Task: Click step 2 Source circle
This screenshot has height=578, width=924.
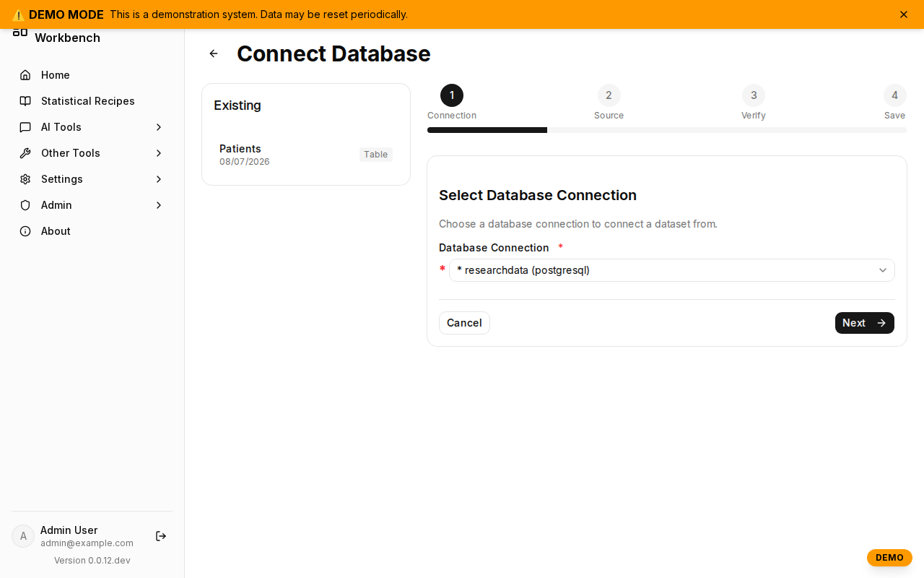Action: (609, 95)
